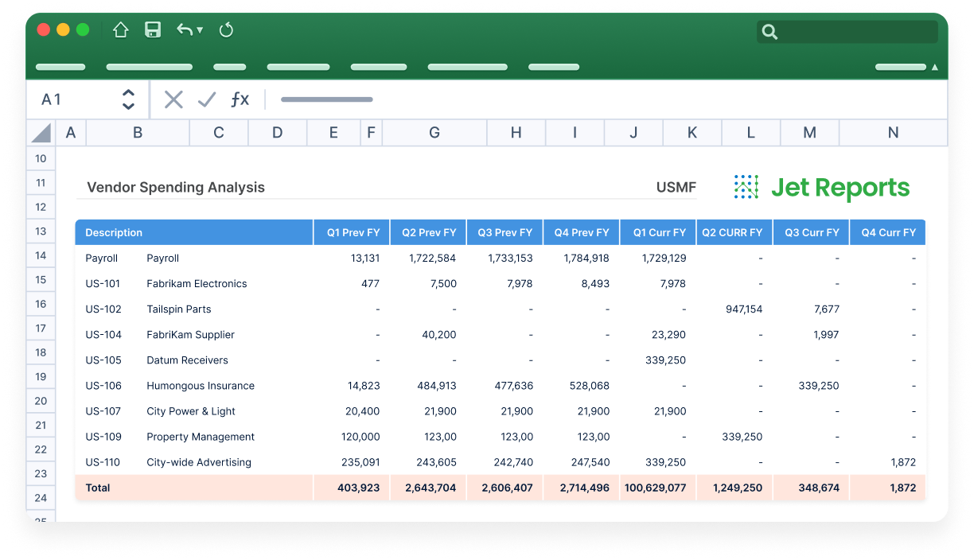Open the Insert Function fx button
The width and height of the screenshot is (974, 560).
click(240, 99)
